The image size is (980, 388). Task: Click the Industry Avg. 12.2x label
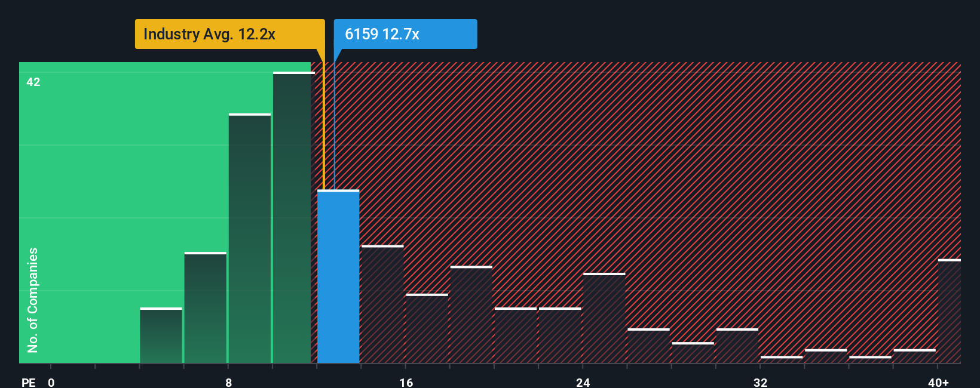click(x=229, y=34)
